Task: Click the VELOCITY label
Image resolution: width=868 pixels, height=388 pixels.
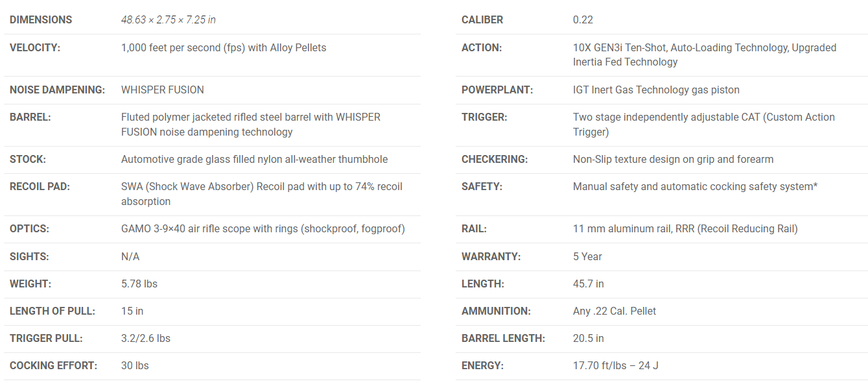Action: [35, 47]
